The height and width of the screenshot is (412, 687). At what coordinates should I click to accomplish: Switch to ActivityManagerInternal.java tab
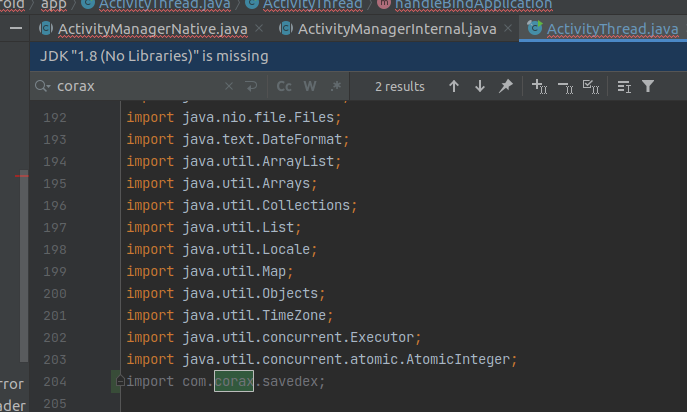click(387, 27)
